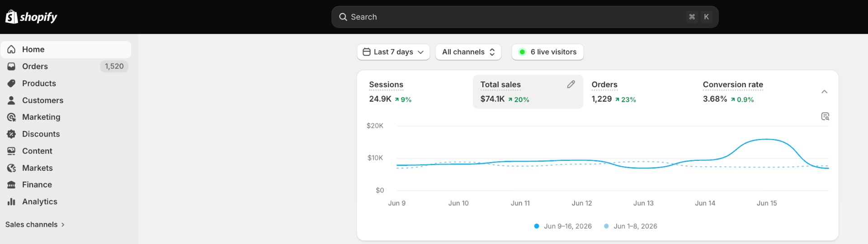Click the Markets globe icon

11,168
